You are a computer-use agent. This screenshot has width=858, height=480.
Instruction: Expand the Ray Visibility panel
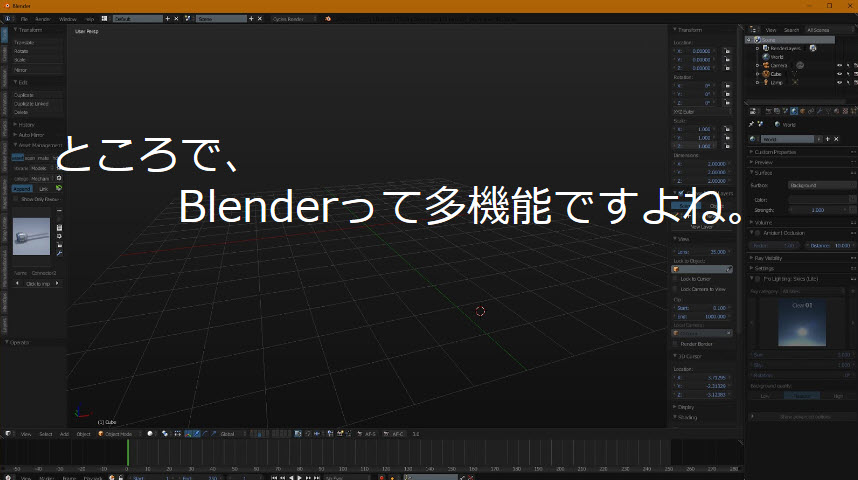click(x=766, y=258)
